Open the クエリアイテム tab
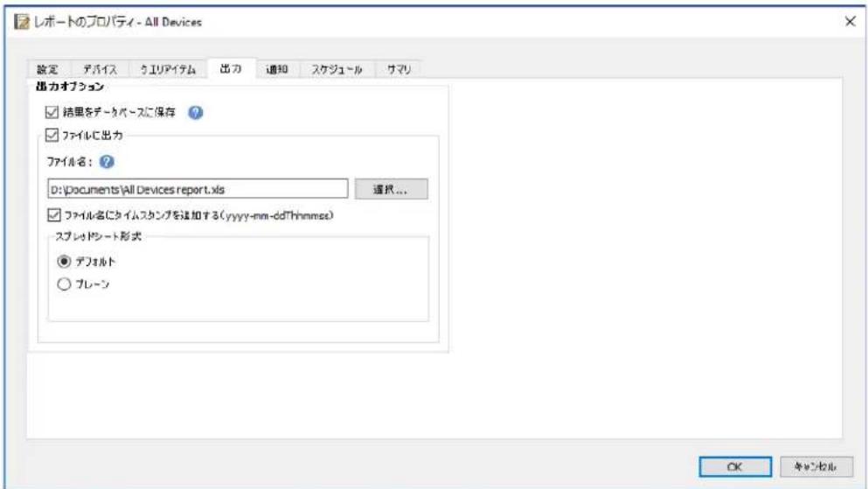This screenshot has width=868, height=489. (x=168, y=69)
